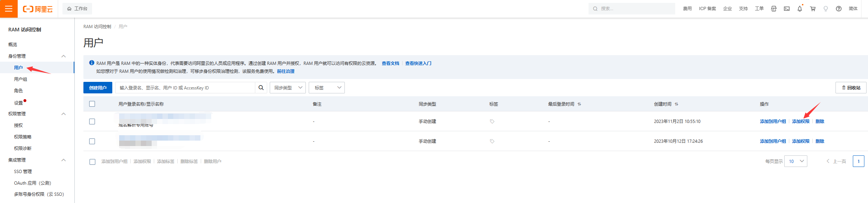Focus the user login name search field
Screen dimensions: 868x203
click(x=185, y=88)
